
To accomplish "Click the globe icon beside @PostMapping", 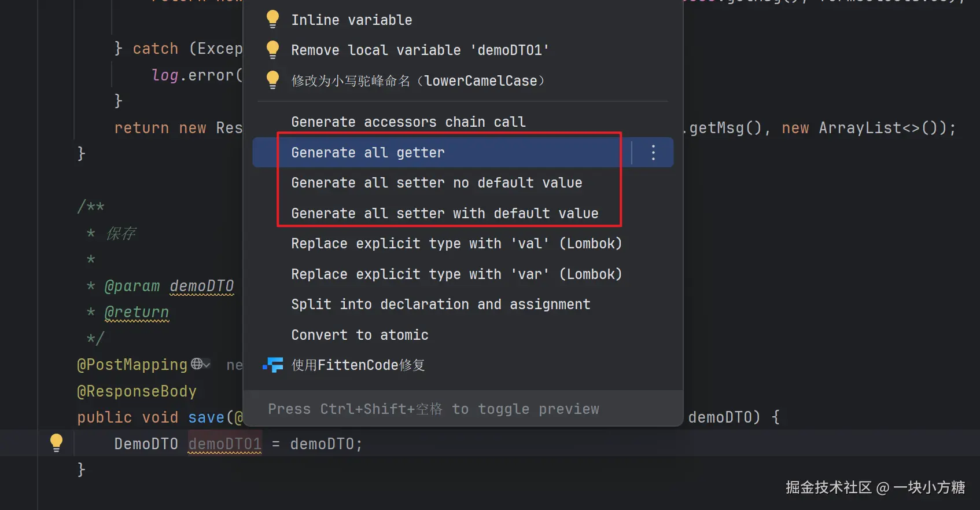I will 197,364.
